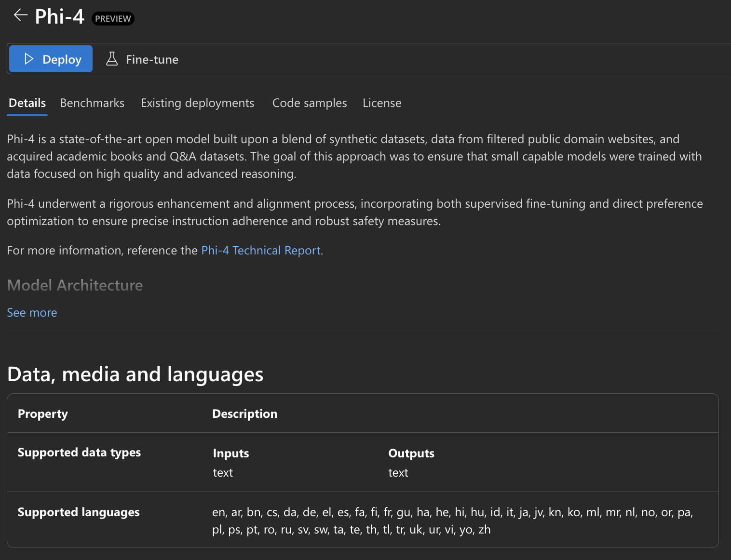Open the Phi-4 Technical Report link
Viewport: 731px width, 560px height.
click(261, 251)
